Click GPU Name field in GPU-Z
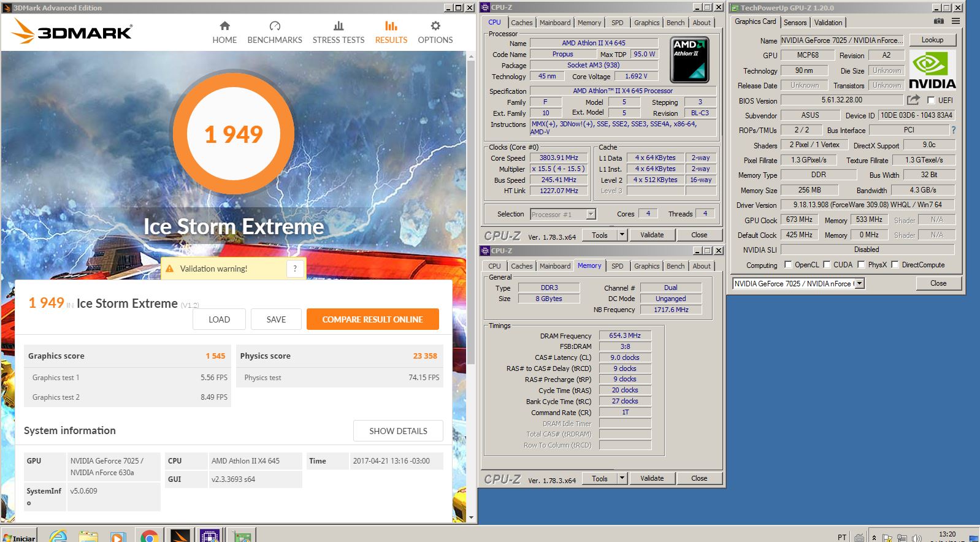The image size is (980, 542). tap(841, 40)
